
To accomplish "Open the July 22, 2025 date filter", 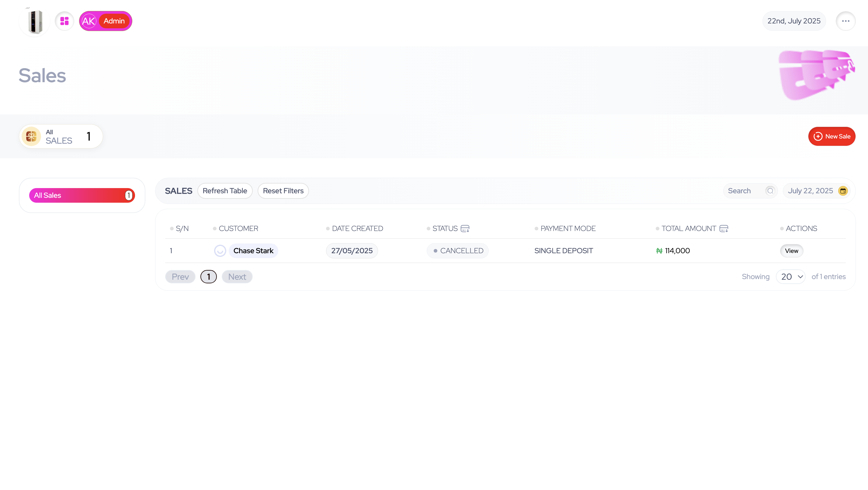I will pos(810,191).
